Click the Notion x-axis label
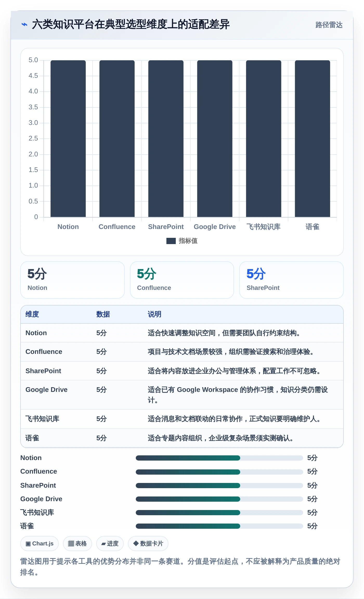This screenshot has height=599, width=364. coord(68,227)
